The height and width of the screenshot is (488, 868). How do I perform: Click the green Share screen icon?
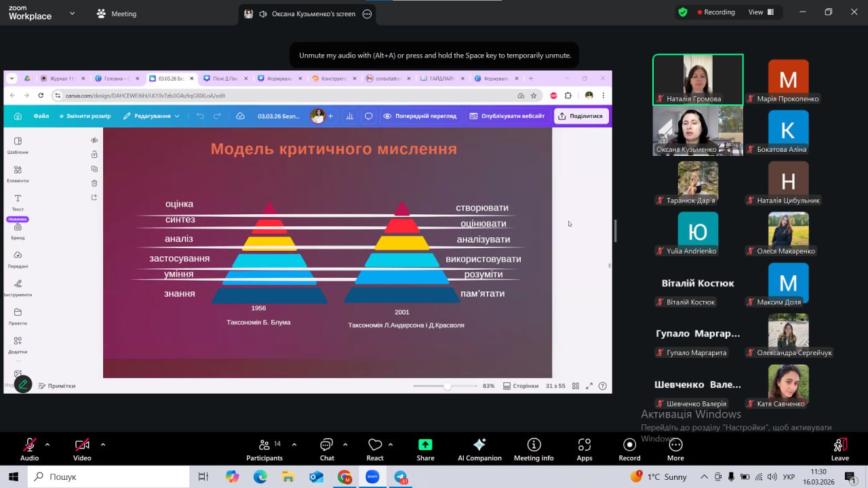pos(425,449)
